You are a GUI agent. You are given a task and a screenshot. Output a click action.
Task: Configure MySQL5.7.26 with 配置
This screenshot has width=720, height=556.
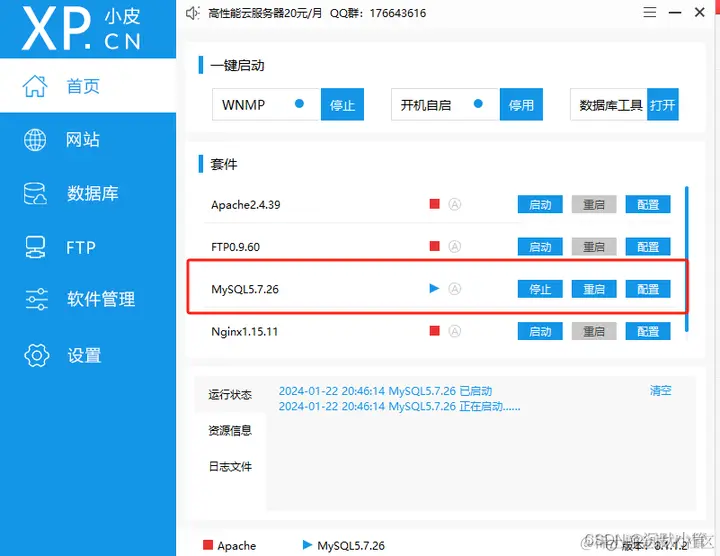point(648,289)
